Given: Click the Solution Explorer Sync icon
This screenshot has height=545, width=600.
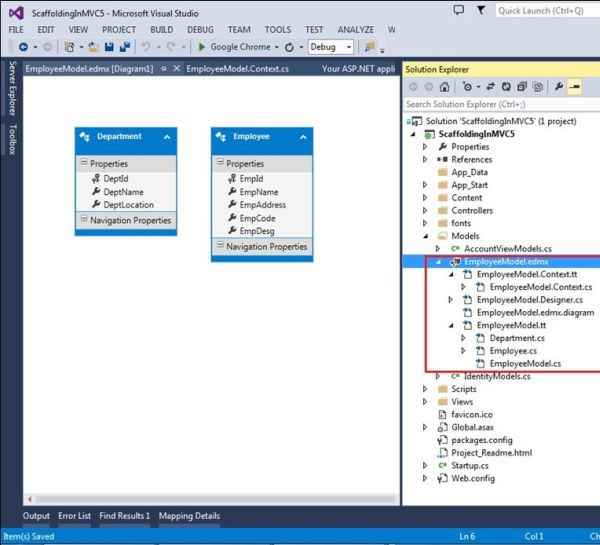Looking at the screenshot, I should tap(491, 87).
